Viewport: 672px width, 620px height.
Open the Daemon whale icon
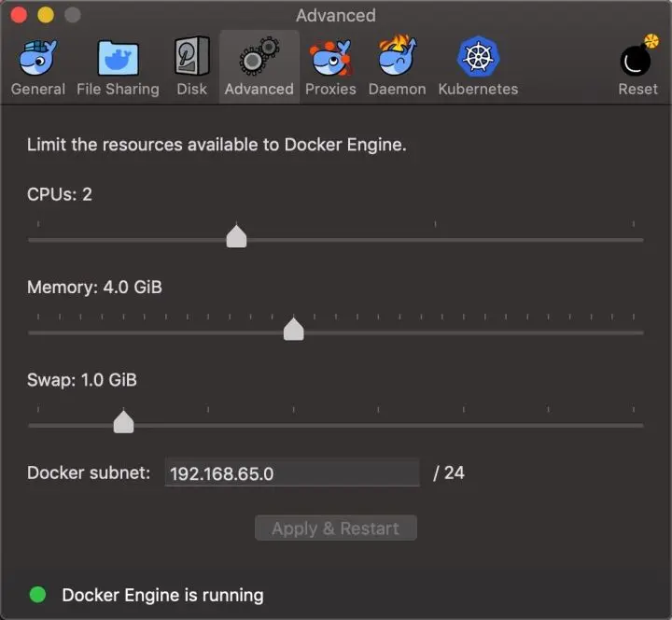pyautogui.click(x=397, y=58)
